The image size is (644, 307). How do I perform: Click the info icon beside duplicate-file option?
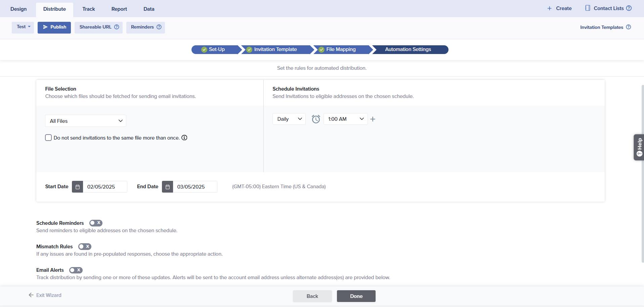[x=184, y=138]
